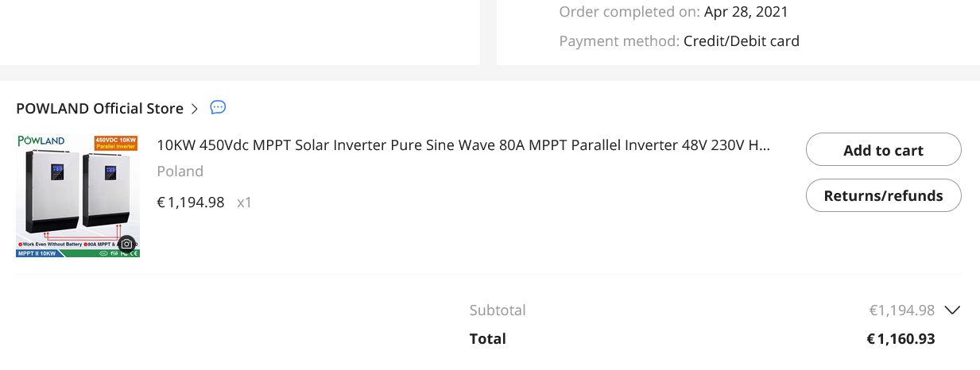The image size is (980, 370).
Task: Open chat with POWLAND store via message icon
Action: tap(218, 108)
